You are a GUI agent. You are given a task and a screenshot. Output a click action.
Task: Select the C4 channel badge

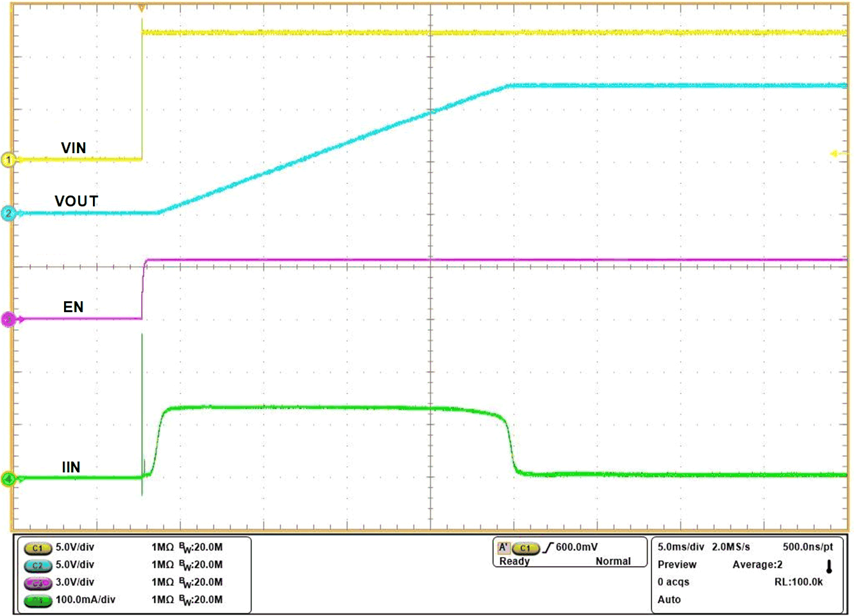coord(38,601)
